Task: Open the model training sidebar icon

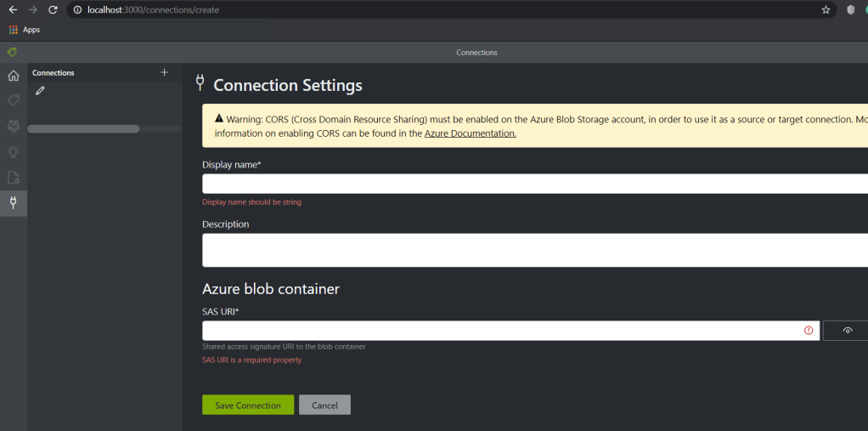Action: click(13, 126)
